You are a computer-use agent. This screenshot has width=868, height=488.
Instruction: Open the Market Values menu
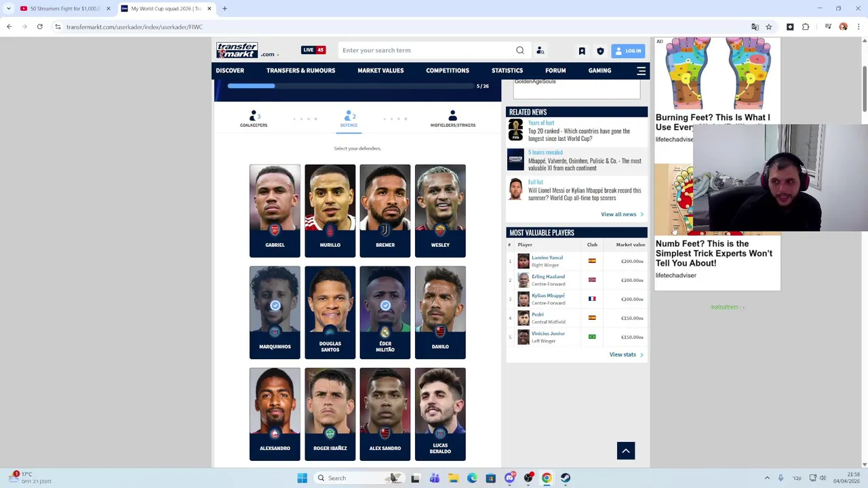[380, 70]
